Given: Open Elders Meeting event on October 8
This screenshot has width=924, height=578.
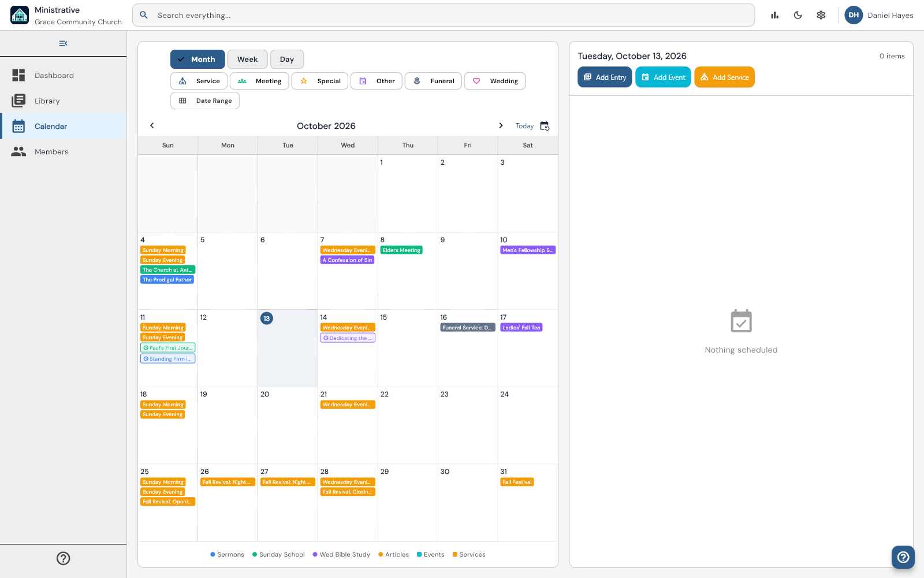Looking at the screenshot, I should (401, 250).
